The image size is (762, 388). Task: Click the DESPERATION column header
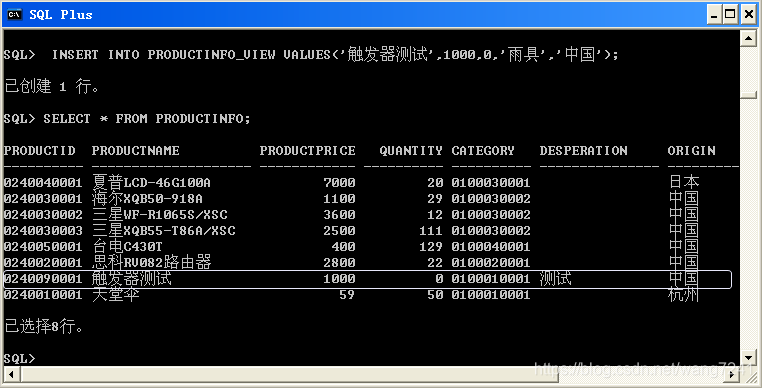coord(583,151)
